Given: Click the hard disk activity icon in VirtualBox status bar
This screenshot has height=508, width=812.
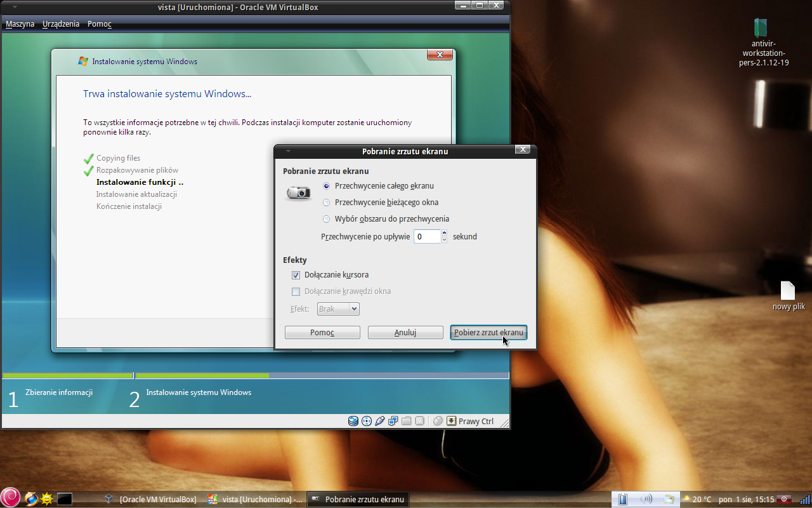Looking at the screenshot, I should 353,421.
